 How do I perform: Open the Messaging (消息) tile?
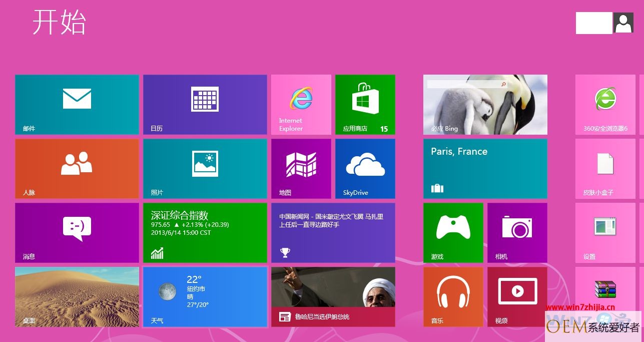click(77, 233)
